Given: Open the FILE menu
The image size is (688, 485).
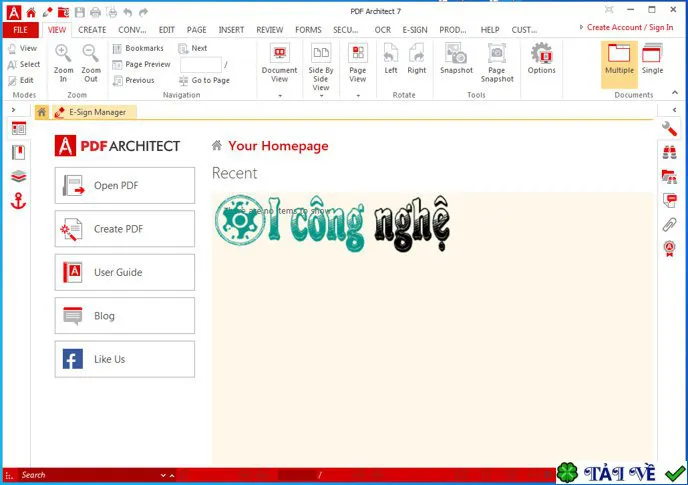Looking at the screenshot, I should [20, 30].
